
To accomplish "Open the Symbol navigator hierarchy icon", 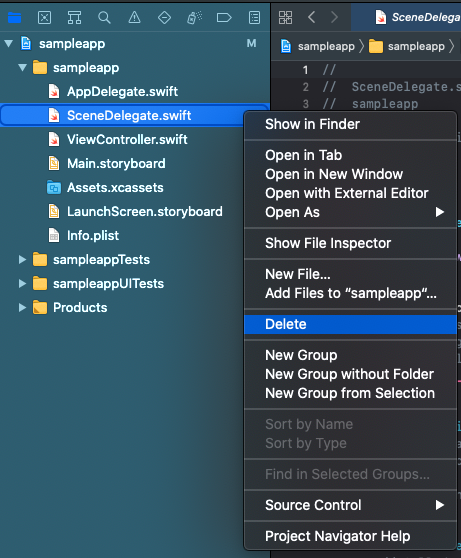I will click(74, 17).
